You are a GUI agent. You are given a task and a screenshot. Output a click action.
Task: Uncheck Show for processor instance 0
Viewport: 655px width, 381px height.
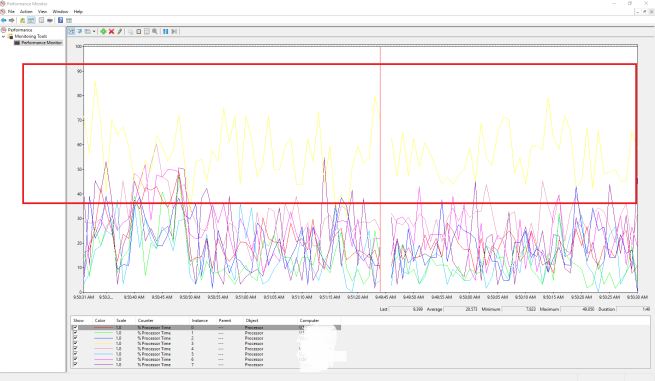click(75, 328)
